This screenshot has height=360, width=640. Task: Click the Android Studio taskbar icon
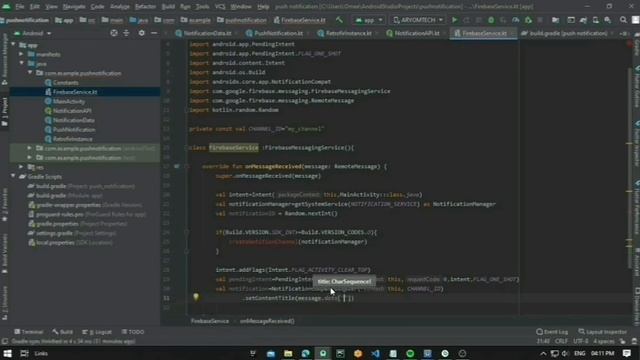323,353
